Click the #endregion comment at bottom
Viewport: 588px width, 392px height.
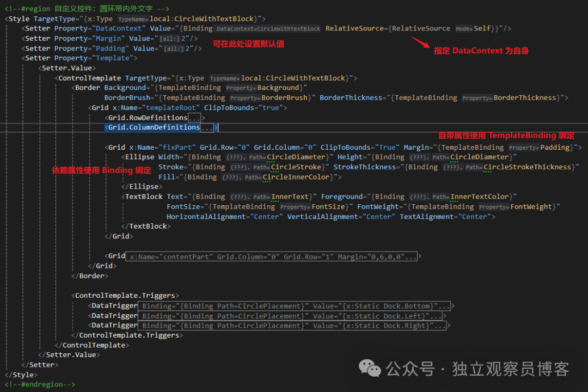(x=40, y=384)
